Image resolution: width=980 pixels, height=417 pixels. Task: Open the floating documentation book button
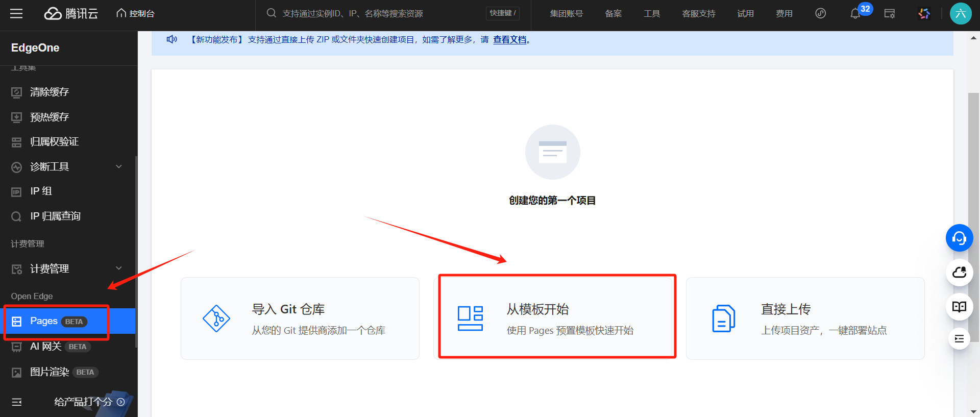pyautogui.click(x=960, y=307)
